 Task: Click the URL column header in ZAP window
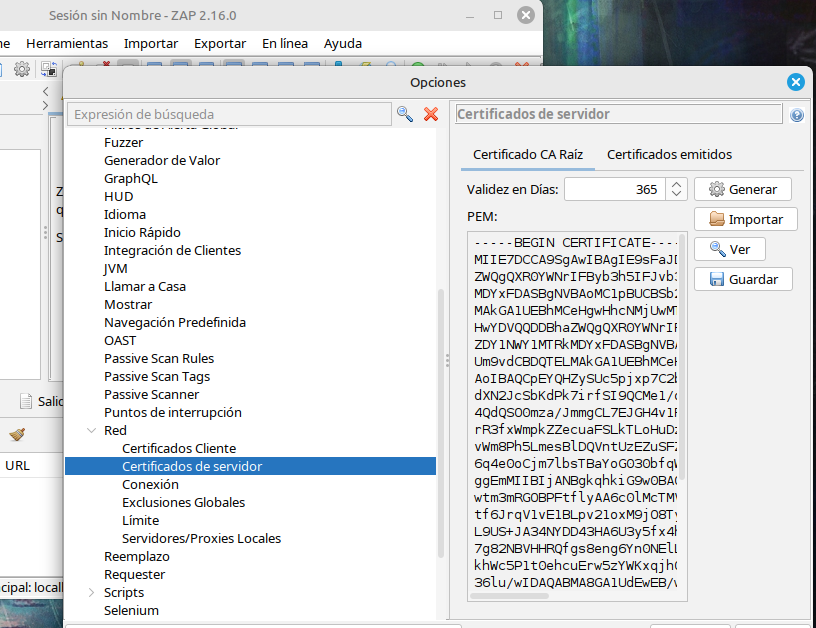pyautogui.click(x=18, y=466)
